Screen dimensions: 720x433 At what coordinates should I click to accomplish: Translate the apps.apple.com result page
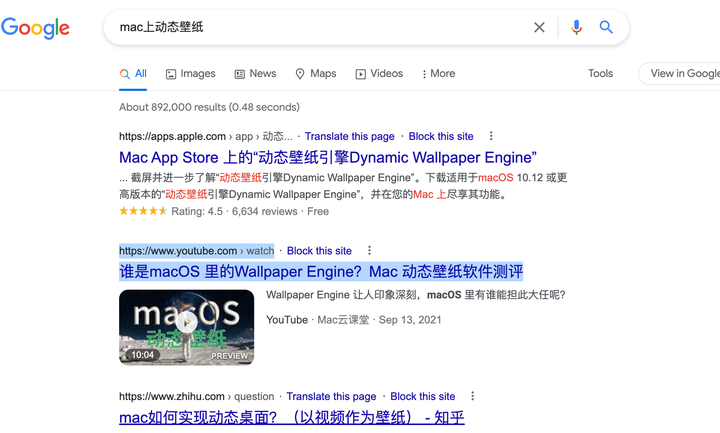pos(349,136)
